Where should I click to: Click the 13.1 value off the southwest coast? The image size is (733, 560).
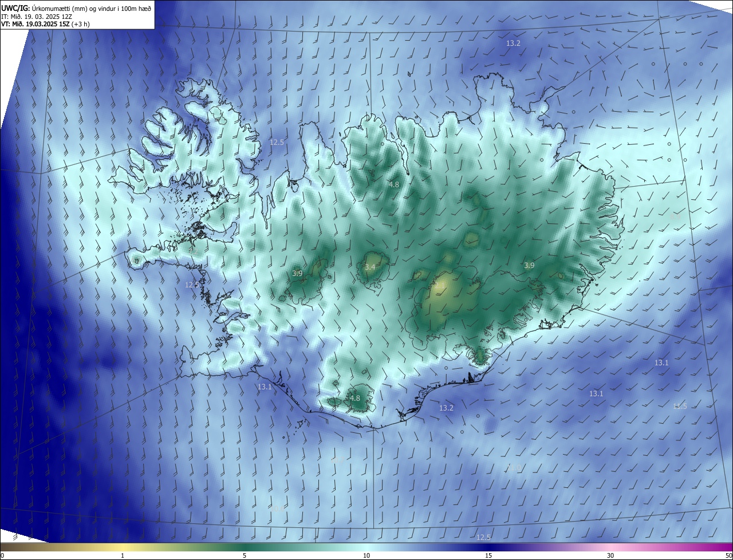tap(265, 387)
